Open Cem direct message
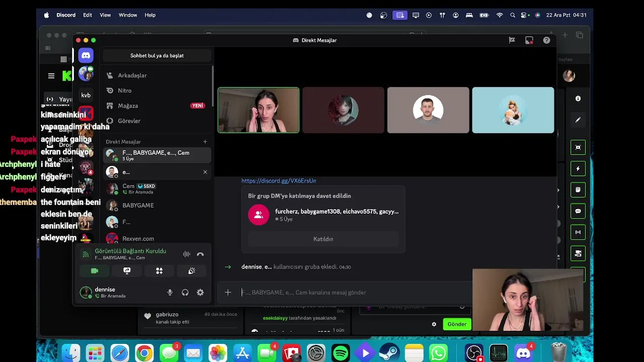This screenshot has width=644, height=362. tap(157, 189)
